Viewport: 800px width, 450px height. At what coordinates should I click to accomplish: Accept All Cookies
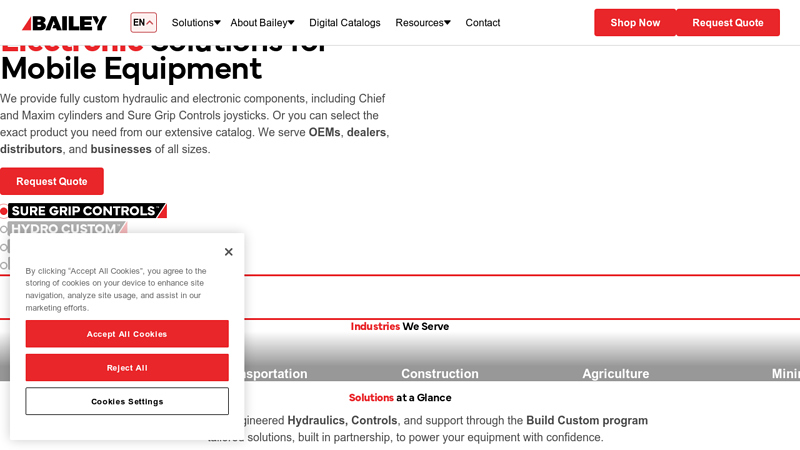tap(127, 334)
